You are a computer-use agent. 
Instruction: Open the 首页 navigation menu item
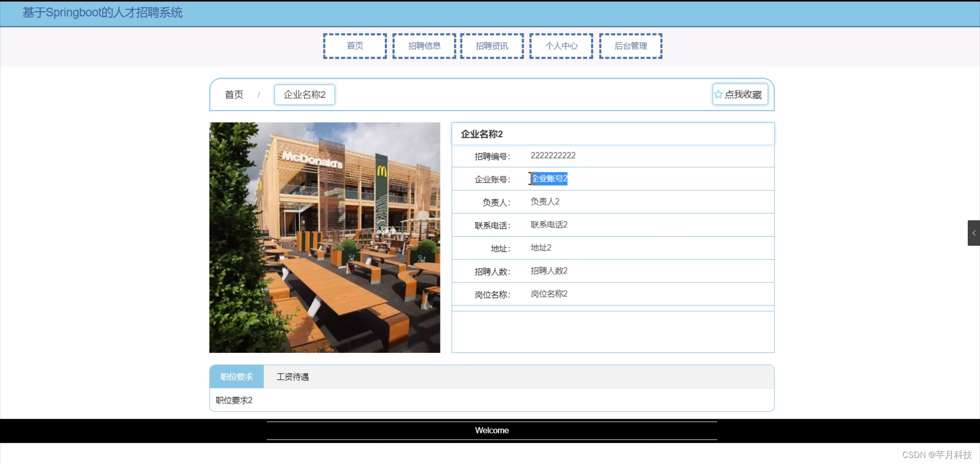coord(355,46)
